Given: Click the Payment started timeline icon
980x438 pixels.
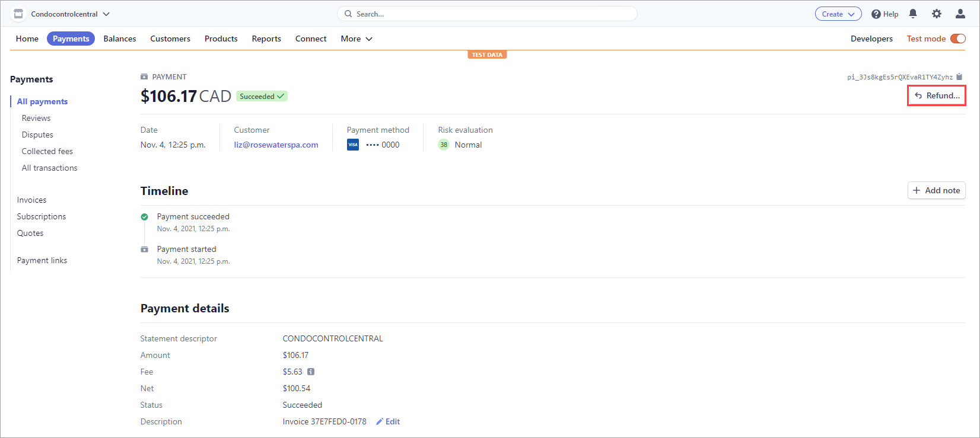Looking at the screenshot, I should click(144, 250).
